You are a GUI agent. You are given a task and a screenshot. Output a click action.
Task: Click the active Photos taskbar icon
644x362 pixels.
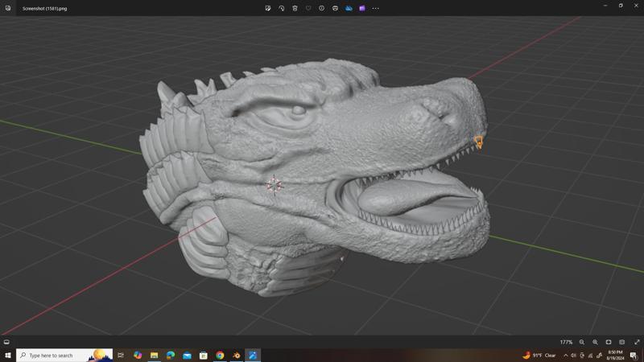pos(253,356)
